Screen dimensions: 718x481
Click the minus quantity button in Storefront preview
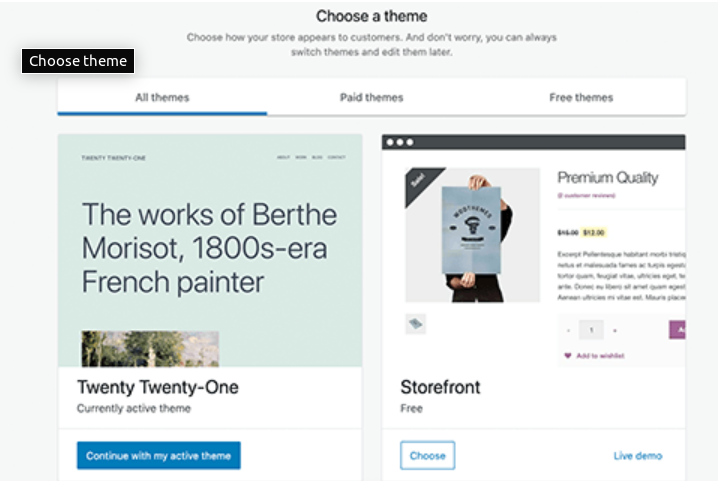(x=569, y=330)
